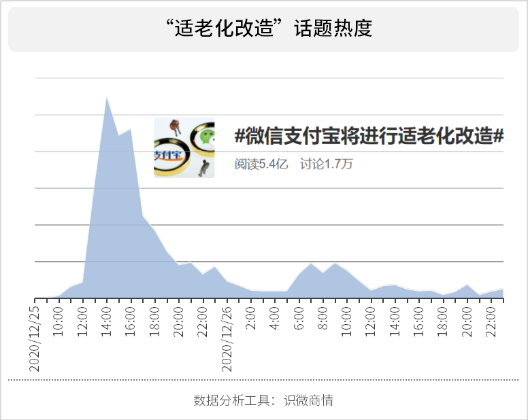The height and width of the screenshot is (420, 528).
Task: Click the 2:00 axis label
Action: pyautogui.click(x=251, y=318)
